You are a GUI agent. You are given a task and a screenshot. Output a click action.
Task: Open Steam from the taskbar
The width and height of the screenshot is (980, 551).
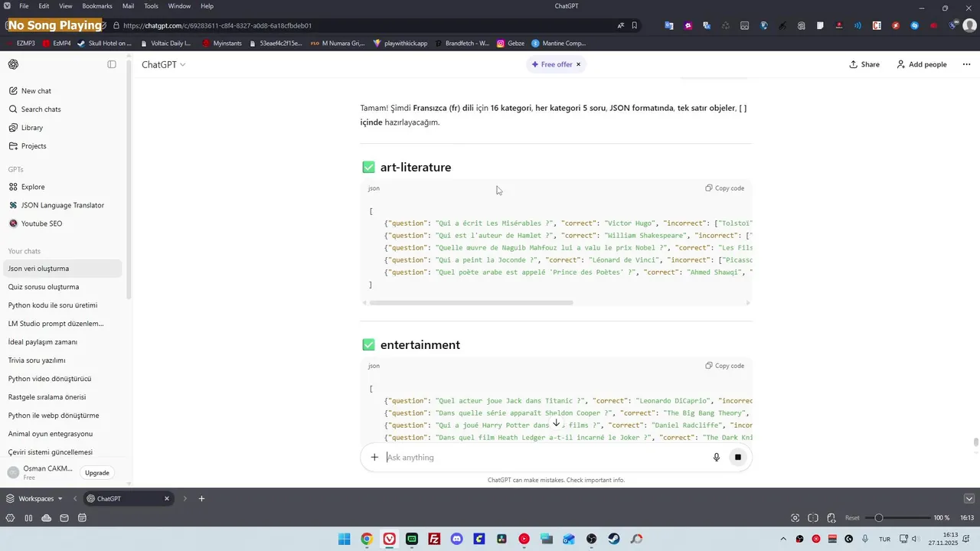614,540
